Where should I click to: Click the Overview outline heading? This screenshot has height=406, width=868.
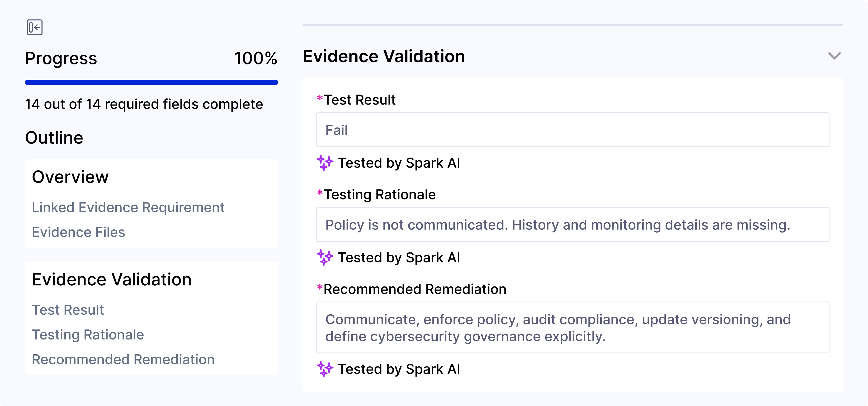[70, 177]
